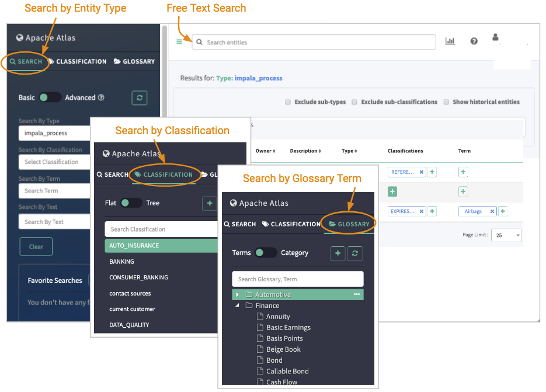Image resolution: width=546 pixels, height=392 pixels.
Task: Refresh the basic search panel
Action: (139, 97)
